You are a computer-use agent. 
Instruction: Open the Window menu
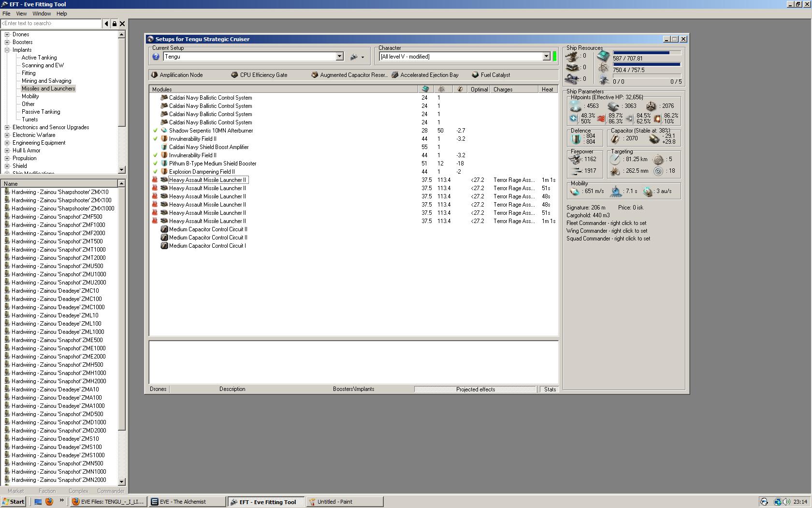pyautogui.click(x=42, y=14)
